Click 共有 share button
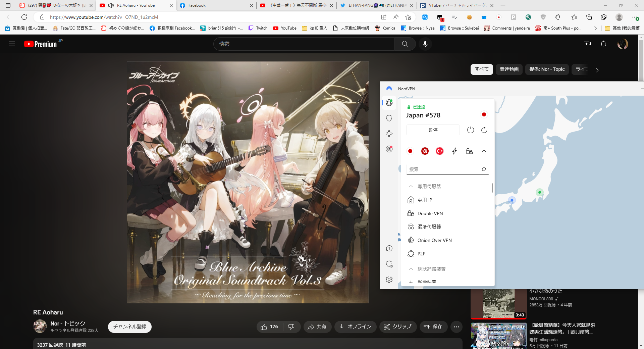 tap(317, 327)
